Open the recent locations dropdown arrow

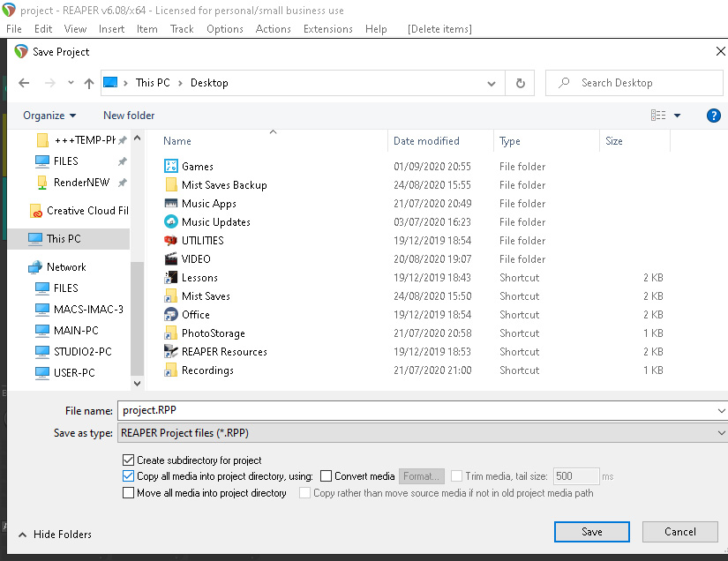[x=71, y=83]
